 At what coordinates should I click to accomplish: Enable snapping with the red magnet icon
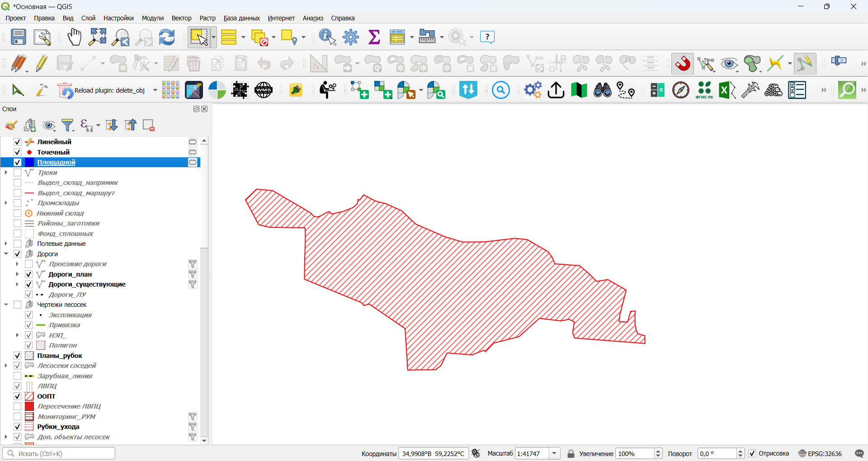(683, 64)
